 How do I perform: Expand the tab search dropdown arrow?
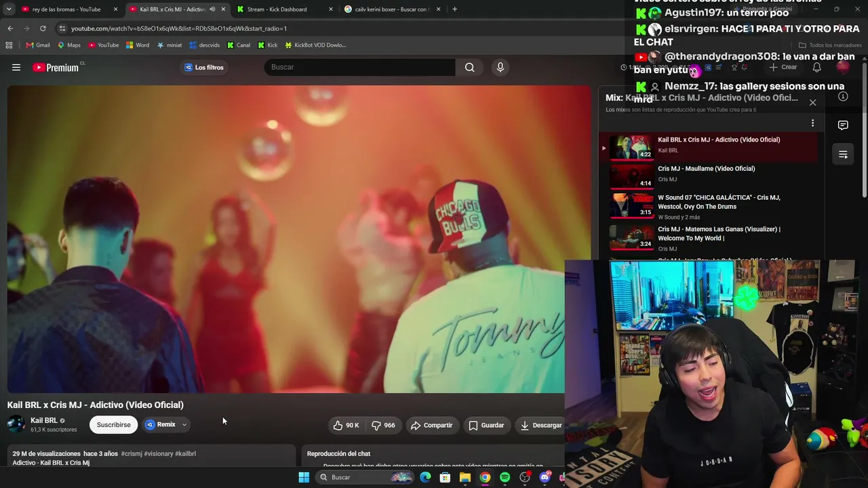click(8, 9)
